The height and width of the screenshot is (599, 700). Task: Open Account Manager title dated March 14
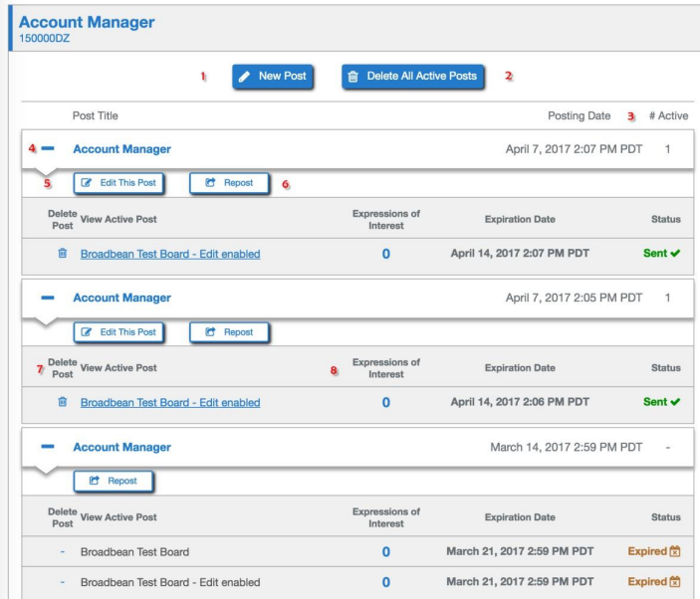[x=121, y=447]
